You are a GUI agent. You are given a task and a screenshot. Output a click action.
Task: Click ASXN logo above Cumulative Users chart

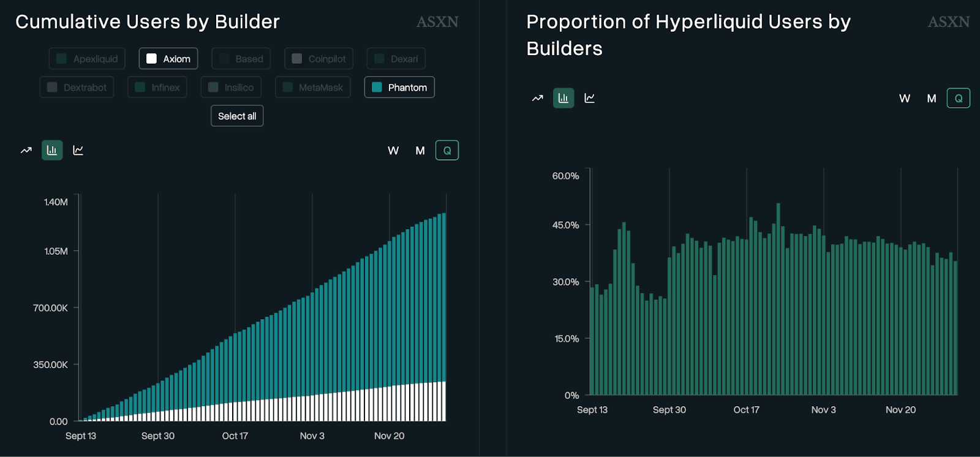(x=437, y=22)
